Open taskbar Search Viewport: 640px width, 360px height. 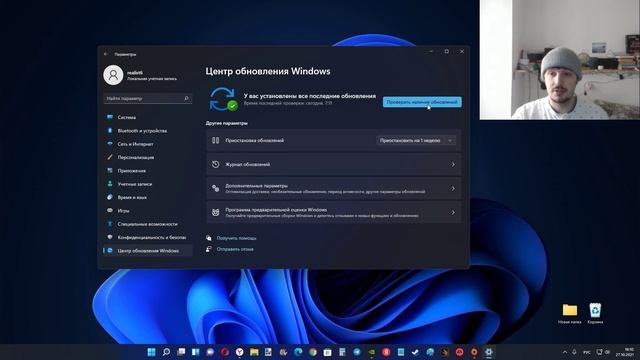tap(166, 352)
